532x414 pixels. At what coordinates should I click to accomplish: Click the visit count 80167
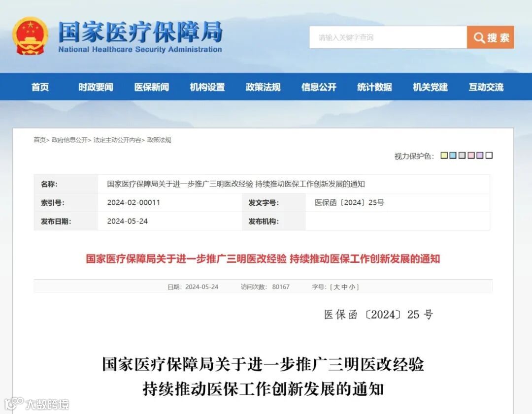[281, 287]
